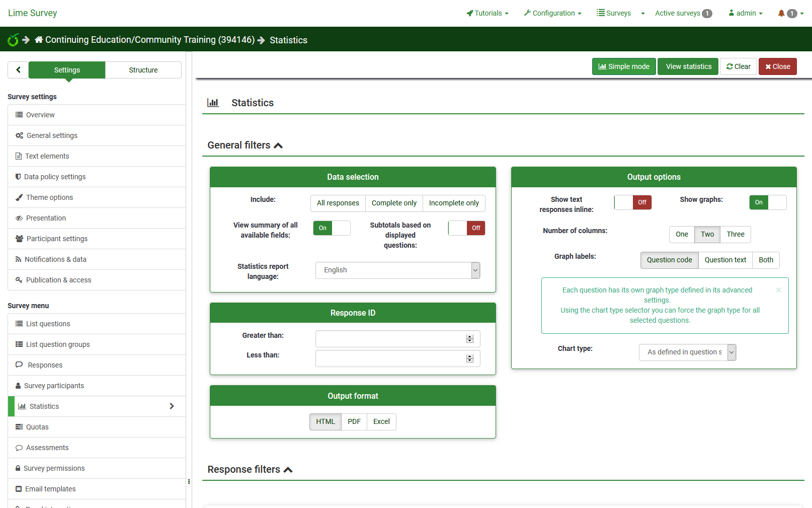Open the Chart type dropdown

[687, 352]
